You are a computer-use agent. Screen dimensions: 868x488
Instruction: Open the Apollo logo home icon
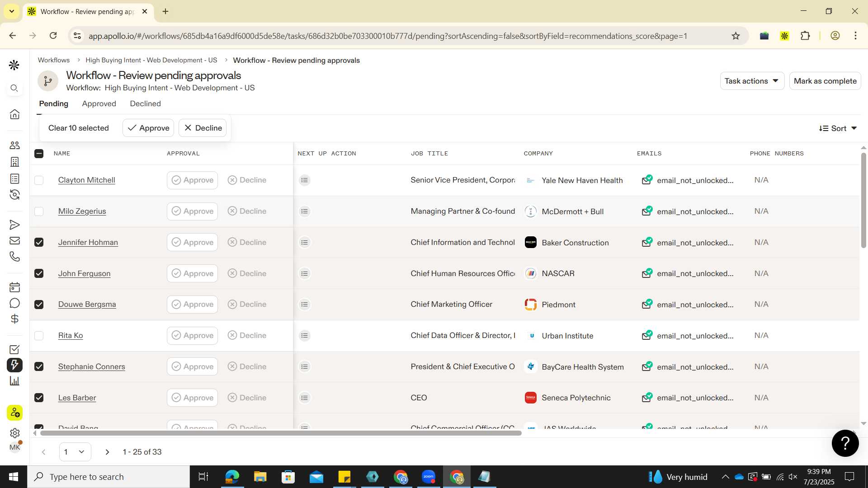tap(14, 65)
